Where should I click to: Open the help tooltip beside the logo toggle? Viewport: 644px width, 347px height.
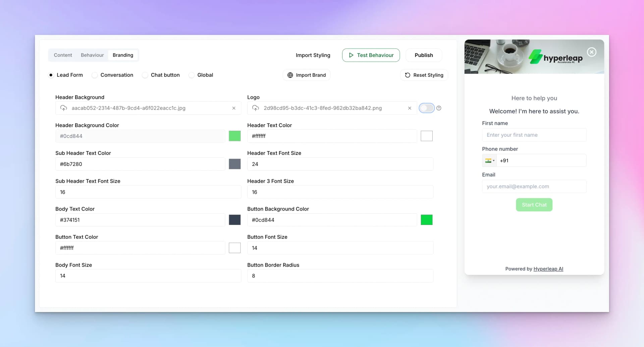click(439, 108)
